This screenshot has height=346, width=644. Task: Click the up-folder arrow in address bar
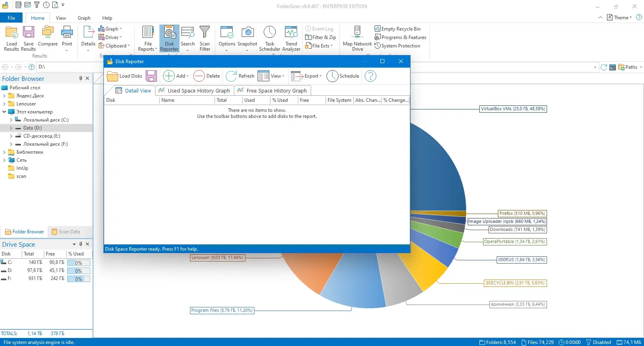click(x=31, y=67)
